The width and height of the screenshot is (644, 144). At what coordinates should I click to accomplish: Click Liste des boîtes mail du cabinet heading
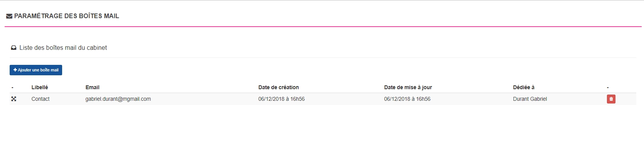pos(63,48)
